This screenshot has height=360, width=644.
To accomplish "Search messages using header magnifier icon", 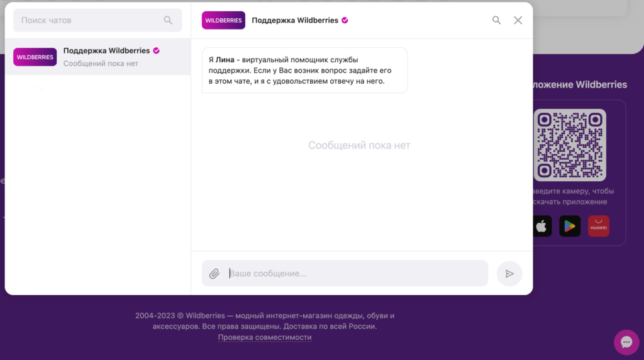I will pos(497,20).
